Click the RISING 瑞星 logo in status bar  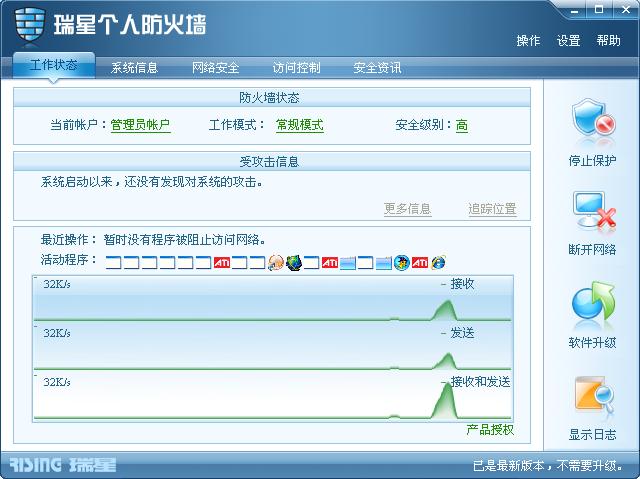click(x=62, y=465)
